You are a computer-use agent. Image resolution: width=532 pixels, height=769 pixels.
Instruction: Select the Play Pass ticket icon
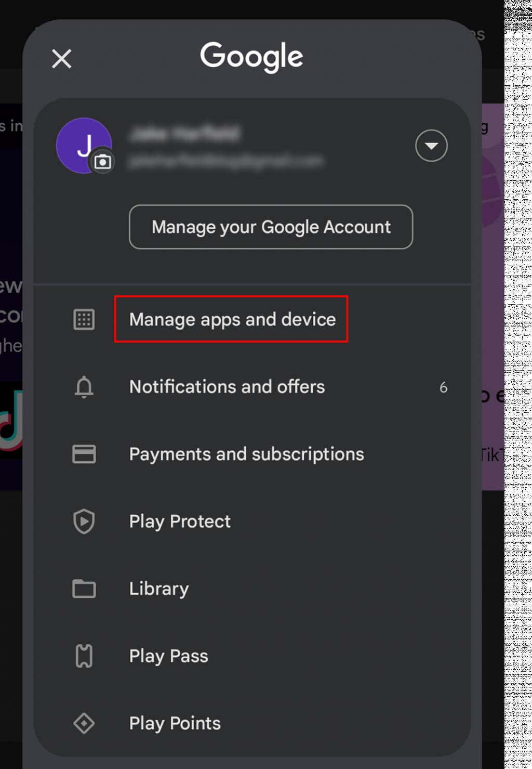click(x=84, y=656)
